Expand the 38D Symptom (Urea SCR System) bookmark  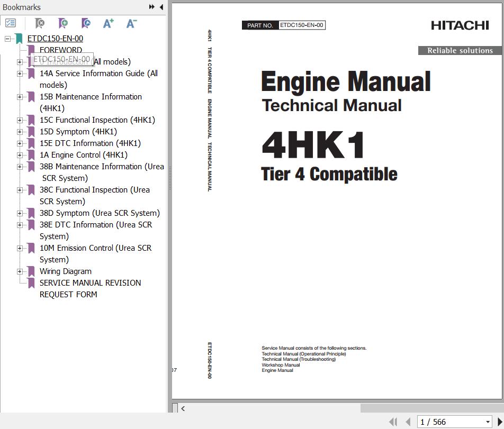click(x=20, y=213)
